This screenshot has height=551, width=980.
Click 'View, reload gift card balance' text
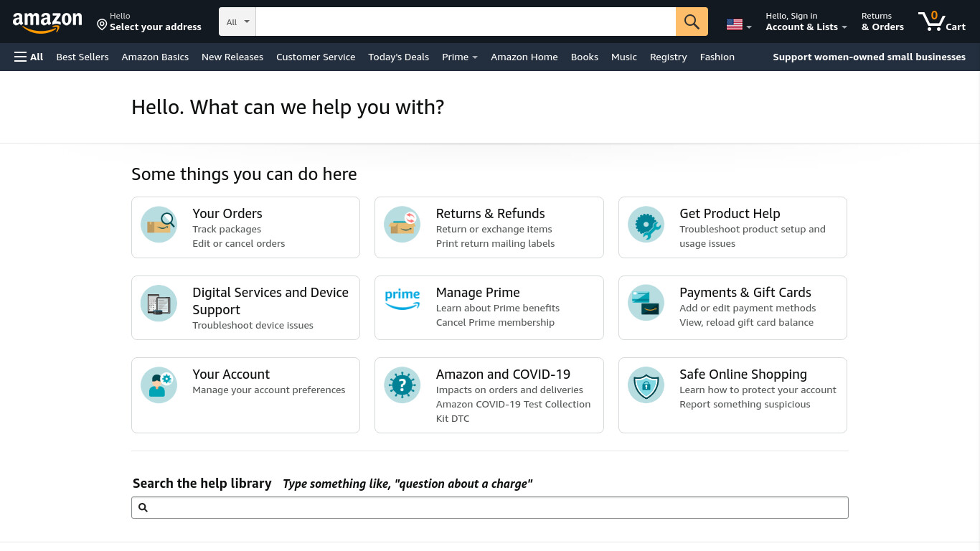pos(747,322)
